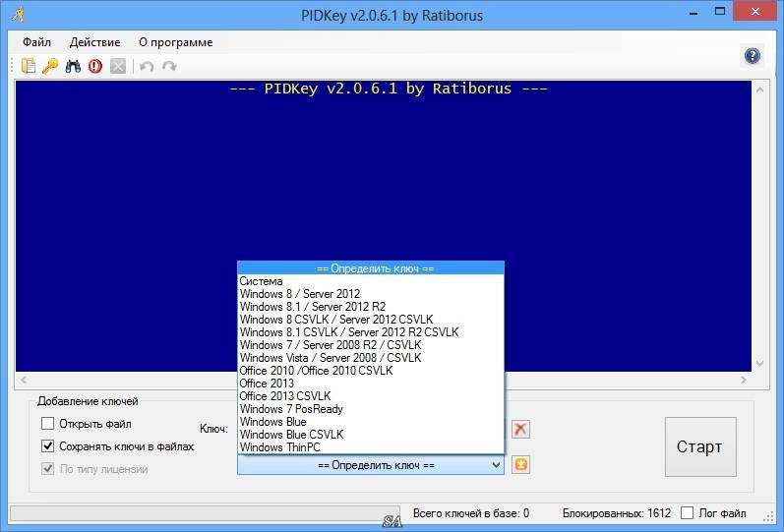The width and height of the screenshot is (784, 532).
Task: Select Windows Vista / Server 2008 / CSVLK
Action: point(371,358)
